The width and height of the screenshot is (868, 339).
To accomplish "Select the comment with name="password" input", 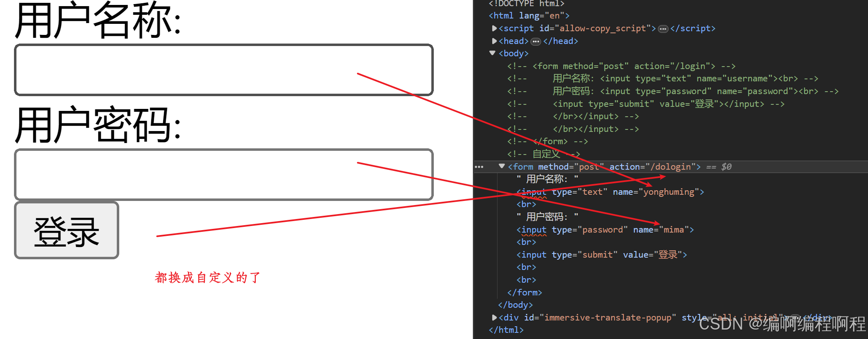I will tap(673, 91).
